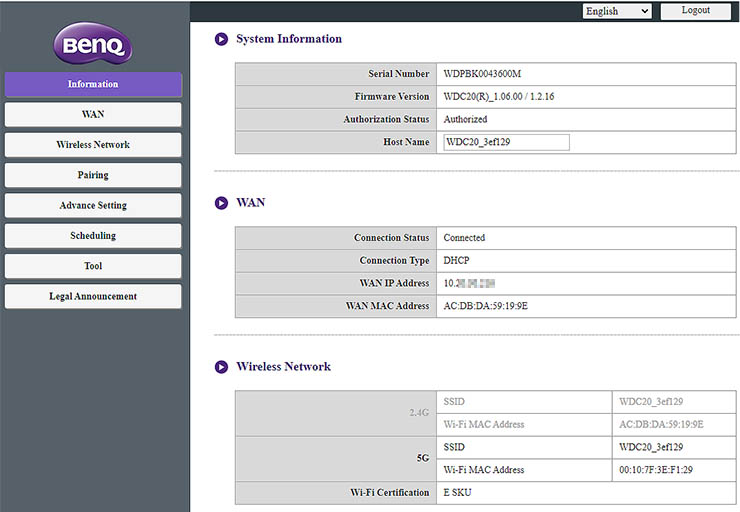Screen dimensions: 740x512
Task: Click the WAN section arrow icon
Action: pos(221,203)
